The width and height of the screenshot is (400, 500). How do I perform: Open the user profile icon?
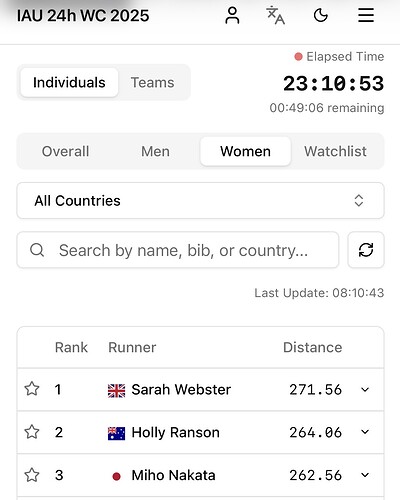click(x=232, y=16)
